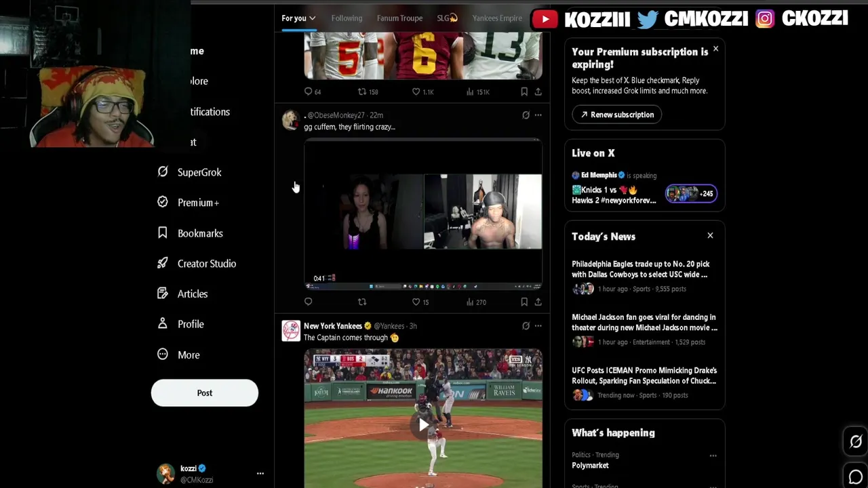
Task: Share the football jerseys post
Action: click(x=538, y=91)
